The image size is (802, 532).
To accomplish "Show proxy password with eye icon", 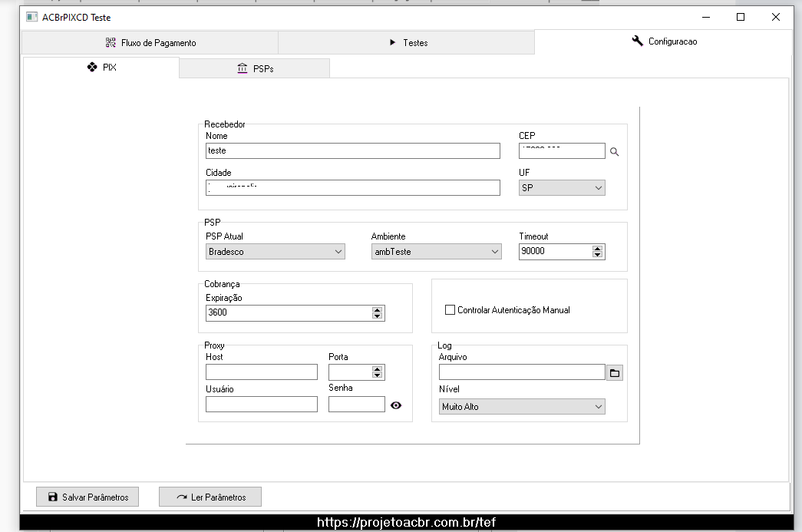I will pyautogui.click(x=396, y=405).
